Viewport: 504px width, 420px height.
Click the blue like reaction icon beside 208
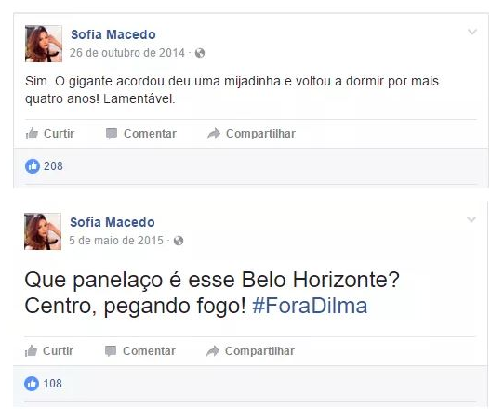33,166
